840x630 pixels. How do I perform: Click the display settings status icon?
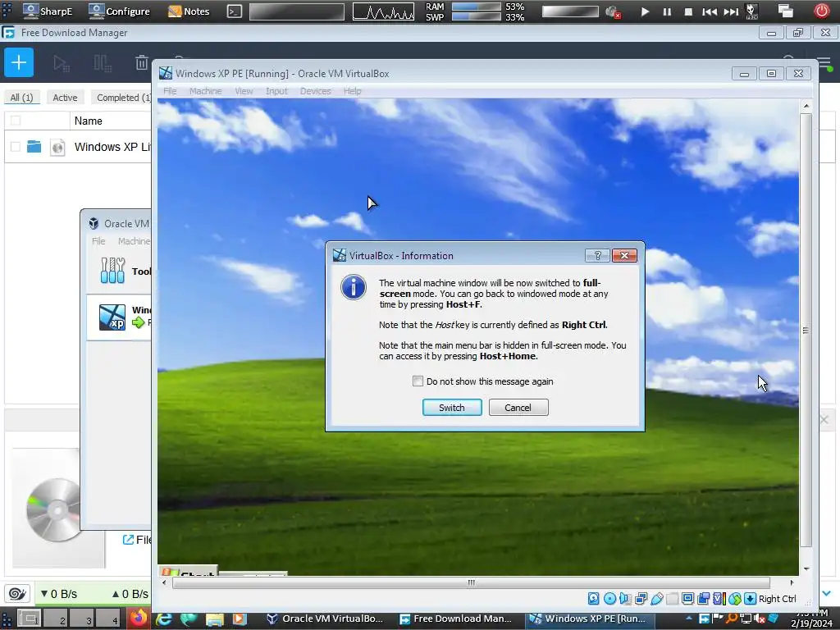pos(688,598)
